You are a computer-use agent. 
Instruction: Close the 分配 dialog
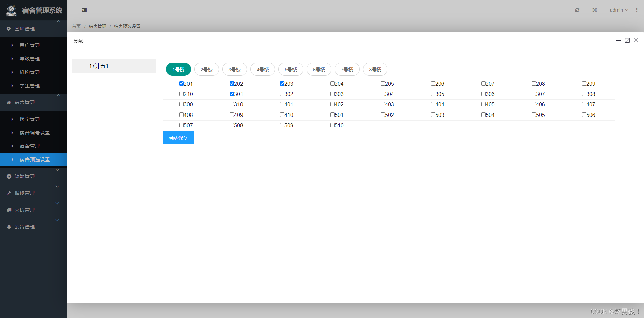coord(636,40)
